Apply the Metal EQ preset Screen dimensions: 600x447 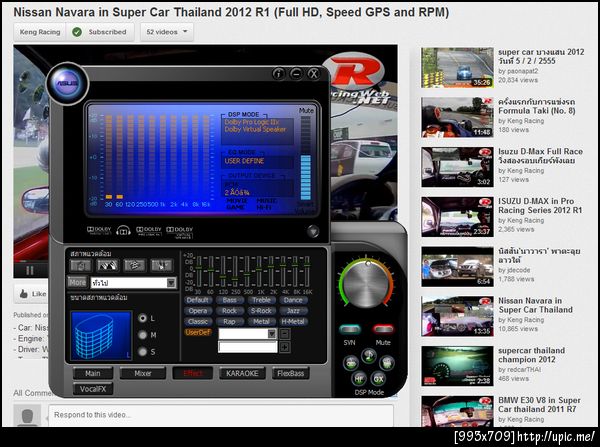point(261,321)
